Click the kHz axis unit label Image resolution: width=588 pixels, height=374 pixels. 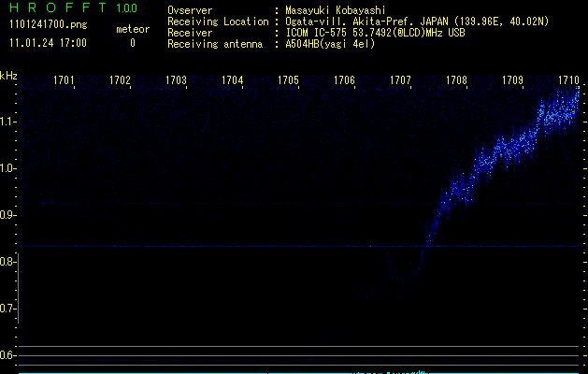tap(8, 76)
